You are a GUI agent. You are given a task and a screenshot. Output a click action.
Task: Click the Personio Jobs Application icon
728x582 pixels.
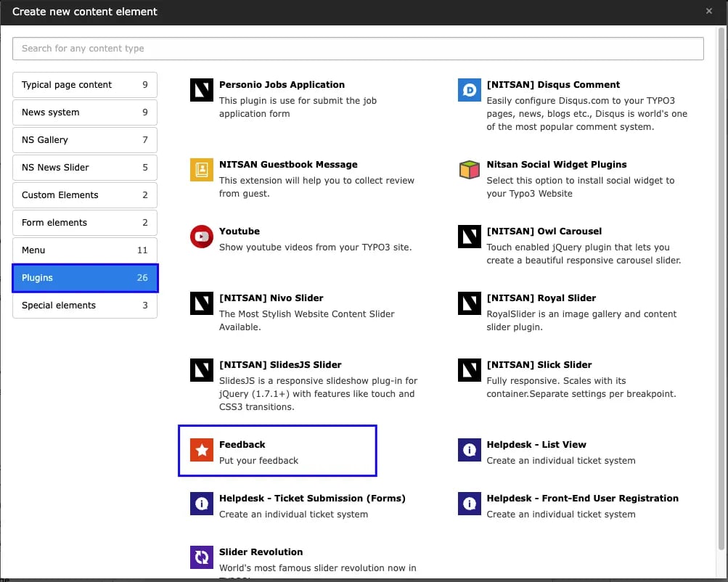tap(202, 90)
